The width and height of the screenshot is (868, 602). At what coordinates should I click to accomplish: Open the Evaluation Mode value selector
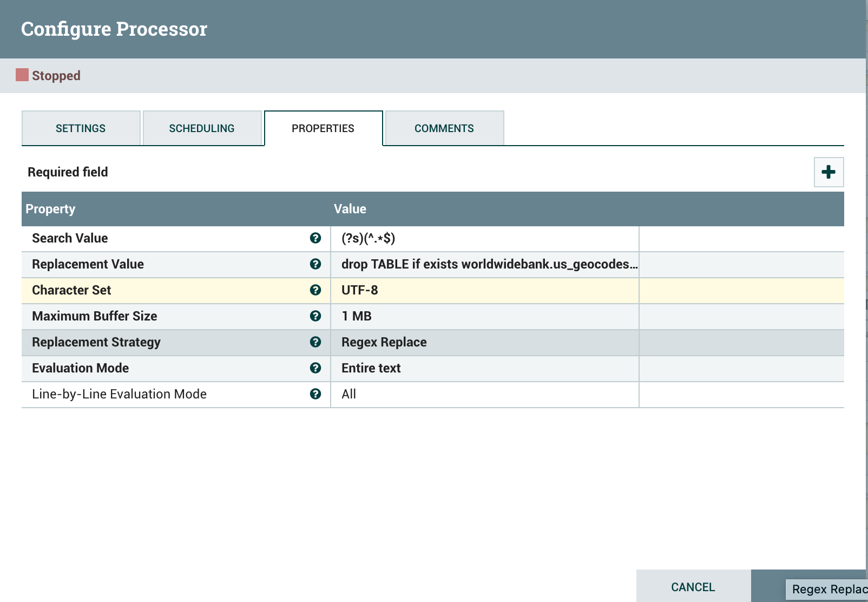coord(484,368)
